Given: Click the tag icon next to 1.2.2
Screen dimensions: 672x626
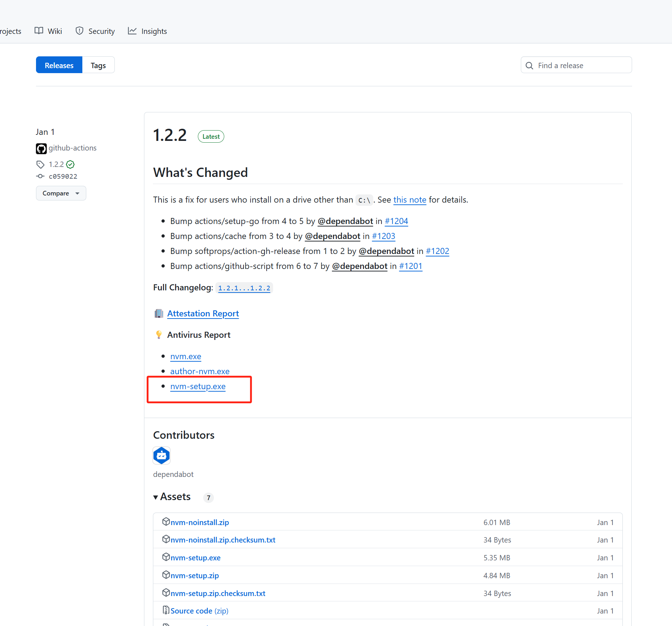Looking at the screenshot, I should point(40,164).
